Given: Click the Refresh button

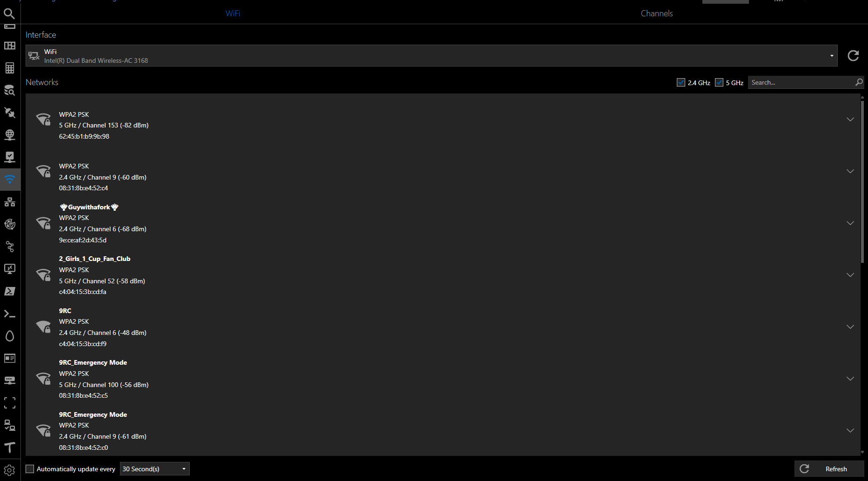Looking at the screenshot, I should coord(829,469).
